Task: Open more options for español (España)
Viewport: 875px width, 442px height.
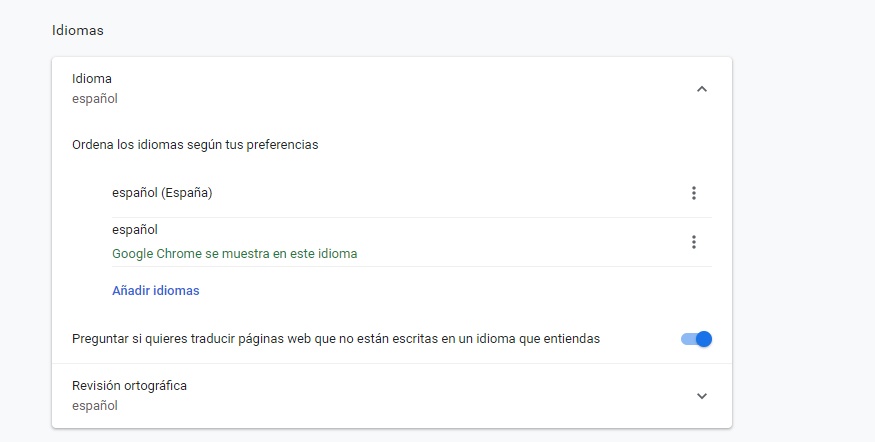Action: pos(693,193)
